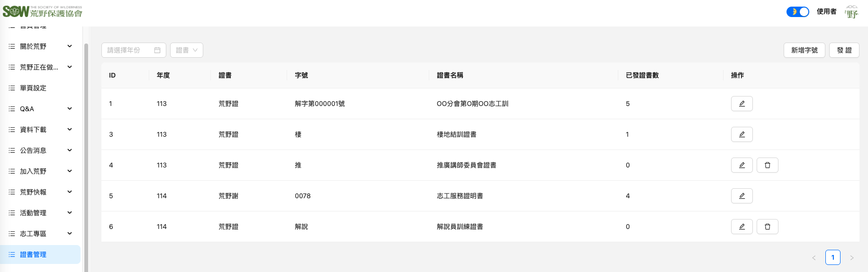Screen dimensions: 868x272
Task: Edit the 志工服務證明書 entry
Action: pyautogui.click(x=741, y=196)
